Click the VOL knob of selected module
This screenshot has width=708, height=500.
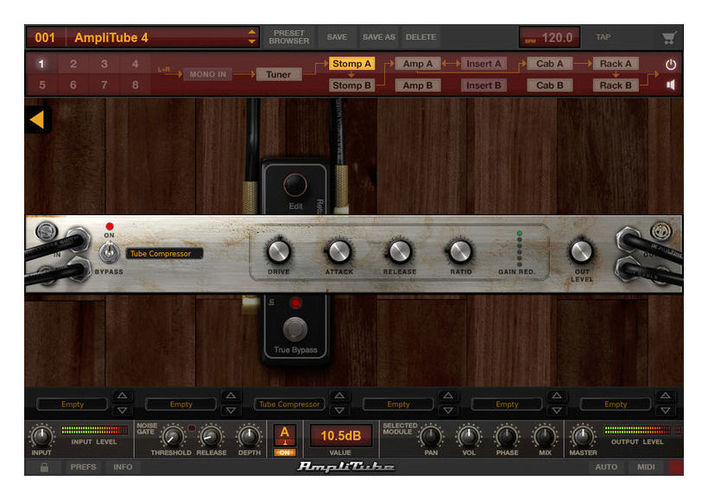[x=469, y=436]
